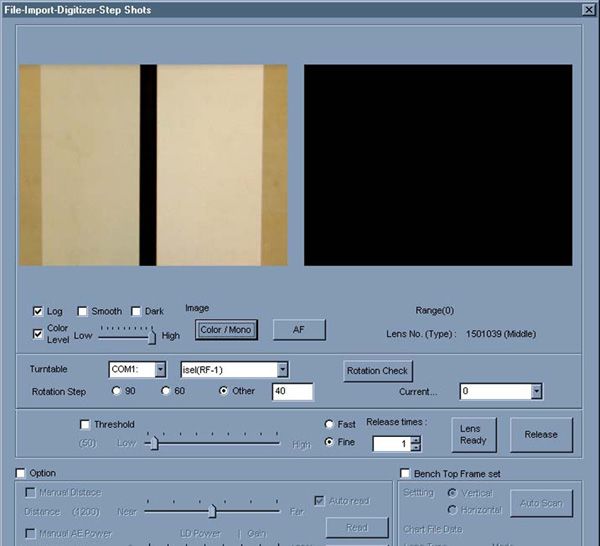Open the COM1 port dropdown

160,370
